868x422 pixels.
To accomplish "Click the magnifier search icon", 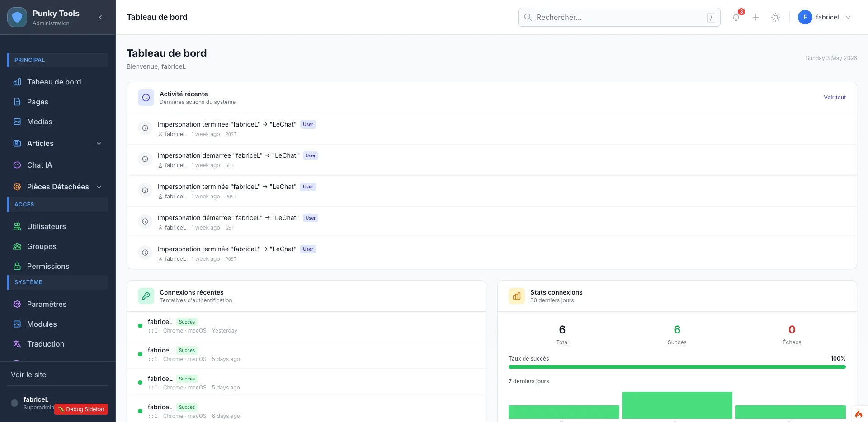I will tap(528, 17).
